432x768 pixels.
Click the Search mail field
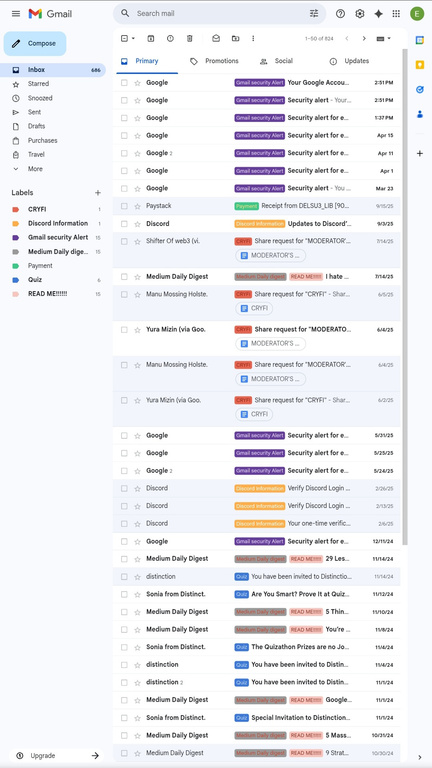click(x=220, y=14)
